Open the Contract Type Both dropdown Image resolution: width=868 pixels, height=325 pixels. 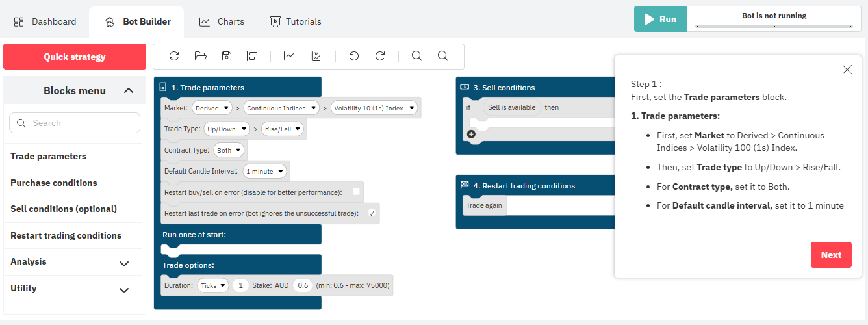[x=229, y=150]
